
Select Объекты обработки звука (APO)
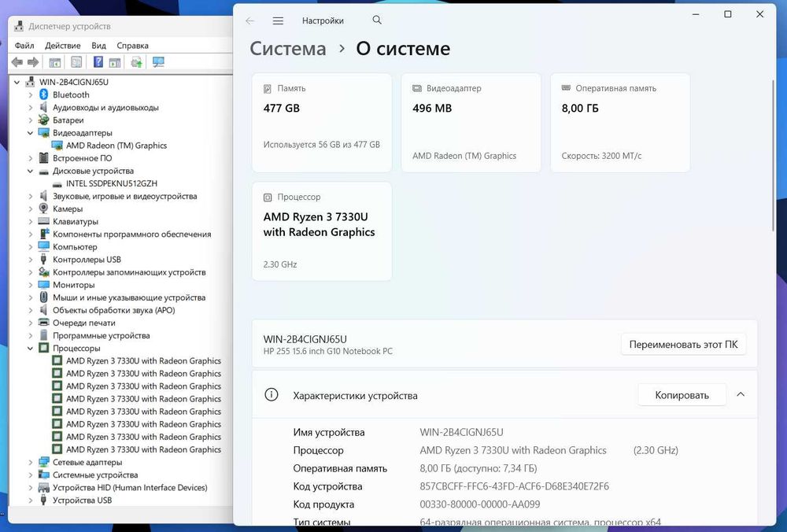point(114,309)
